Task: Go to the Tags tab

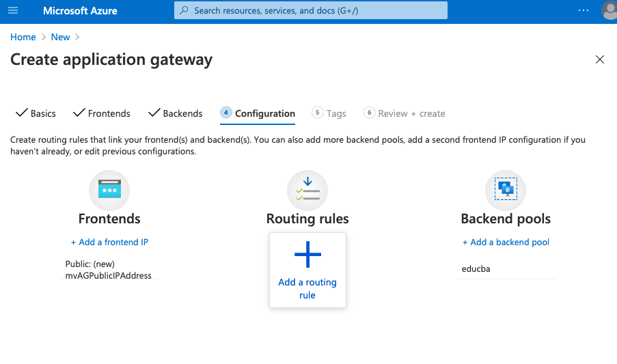Action: click(x=329, y=113)
